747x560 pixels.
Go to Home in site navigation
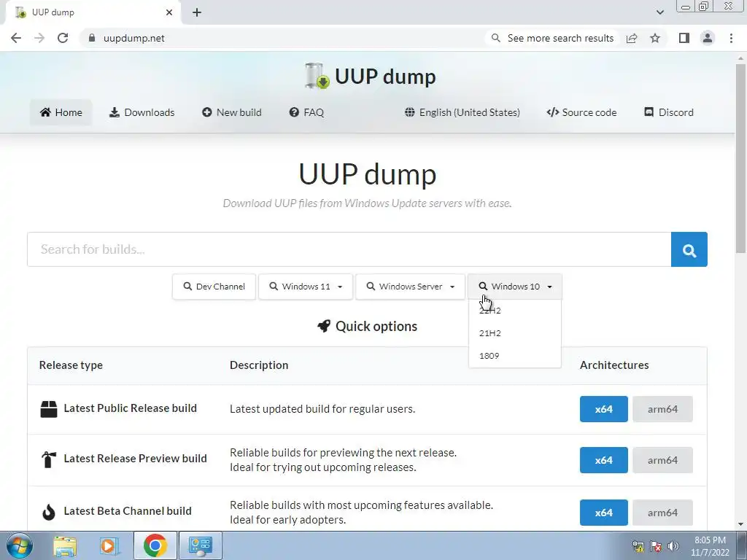click(x=61, y=112)
